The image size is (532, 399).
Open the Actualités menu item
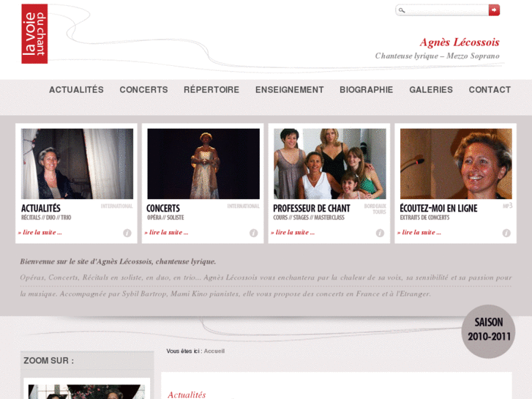point(76,90)
